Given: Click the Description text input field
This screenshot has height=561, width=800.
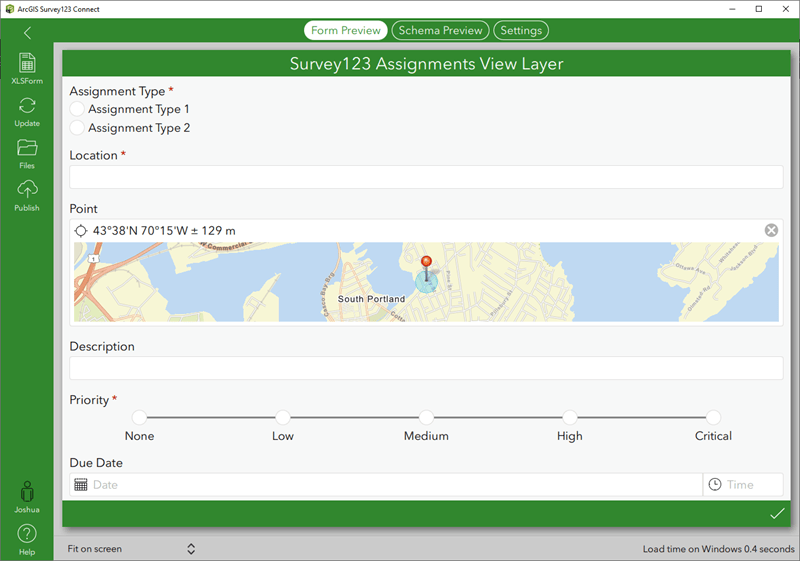Looking at the screenshot, I should tap(426, 368).
